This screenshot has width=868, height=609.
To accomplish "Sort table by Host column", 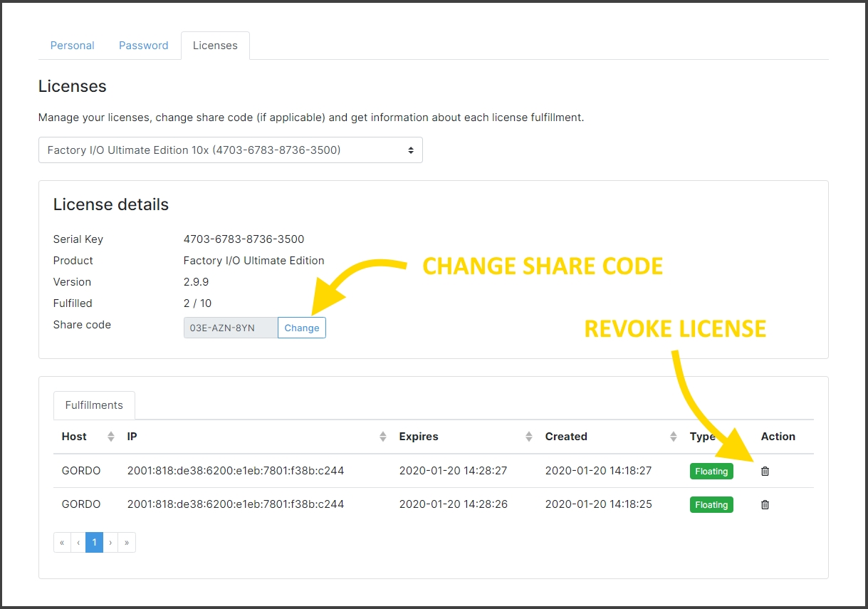I will point(111,437).
